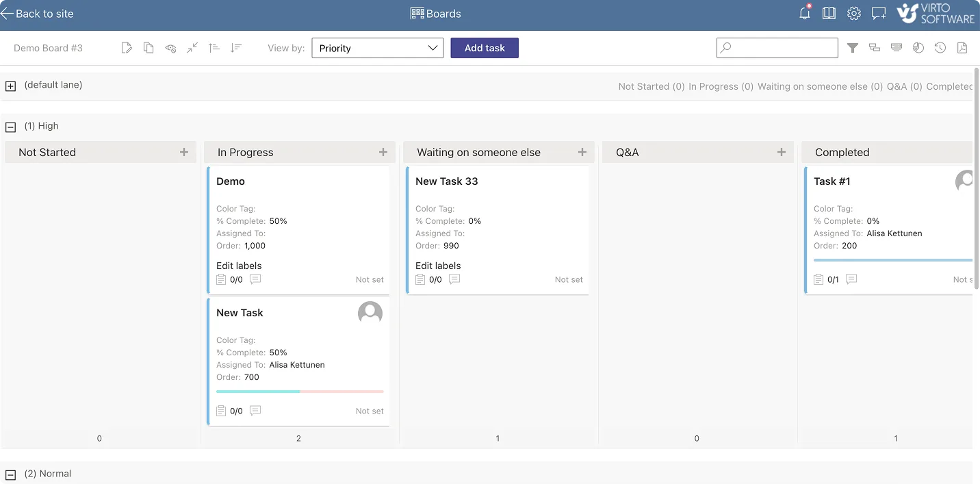Screen dimensions: 980x484
Task: Click In Progress (0) in default lane summary
Action: [x=721, y=86]
